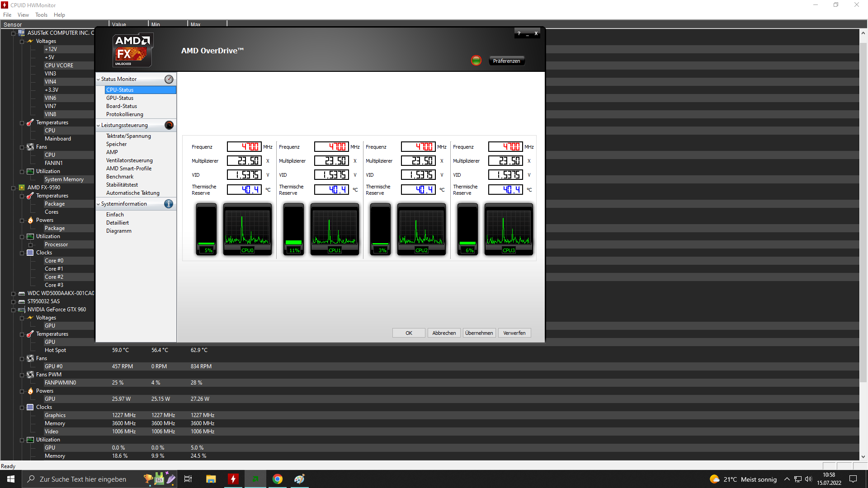Screen dimensions: 868x488
Task: Collapse the Status Monitor section chevron
Action: [x=98, y=79]
